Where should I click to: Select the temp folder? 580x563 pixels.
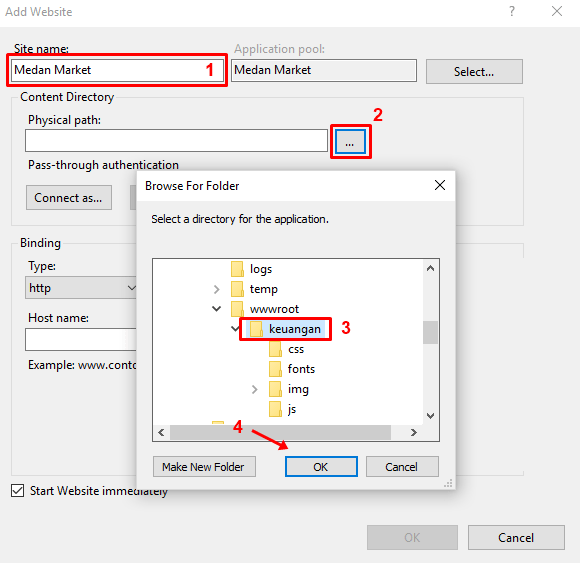(263, 289)
